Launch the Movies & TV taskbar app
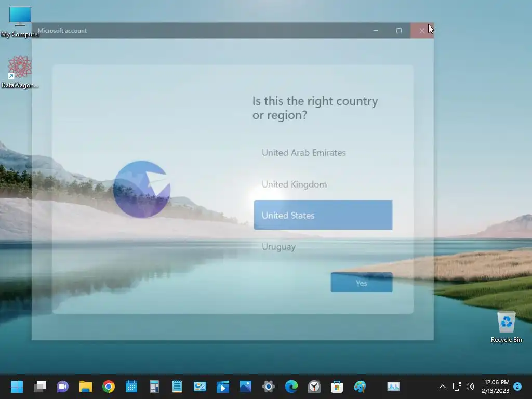 click(x=223, y=387)
